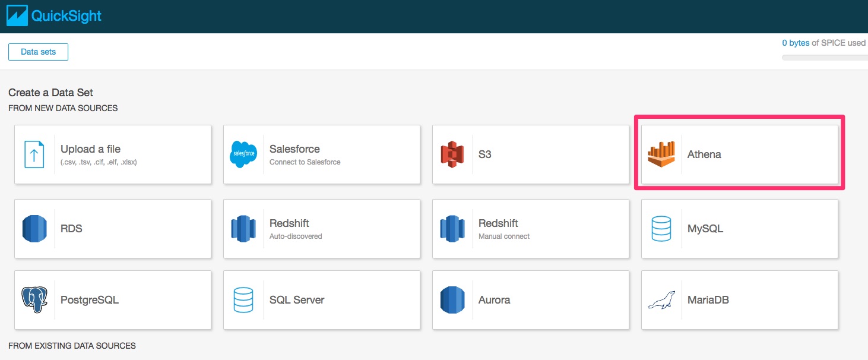Click the Salesforce title text
Screen dimensions: 868x360
click(x=294, y=149)
